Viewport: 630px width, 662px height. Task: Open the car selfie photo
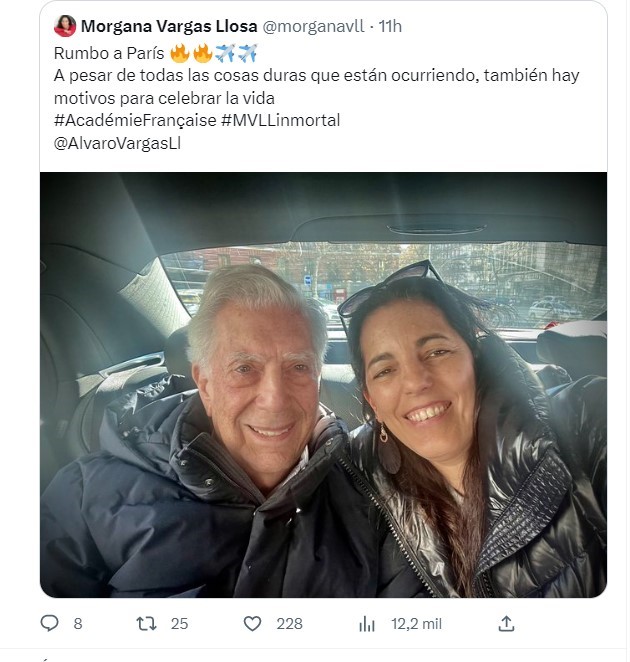pyautogui.click(x=323, y=385)
